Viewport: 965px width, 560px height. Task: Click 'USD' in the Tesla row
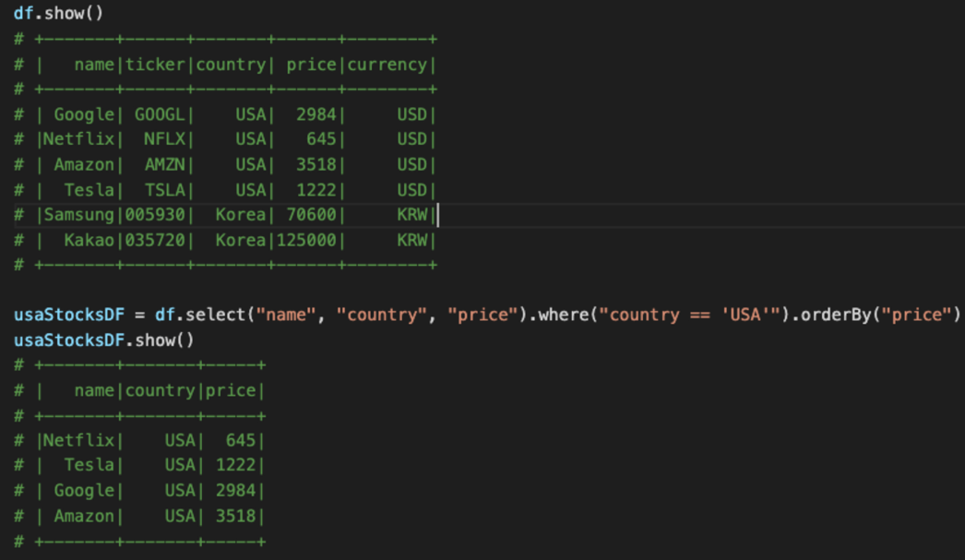coord(412,190)
